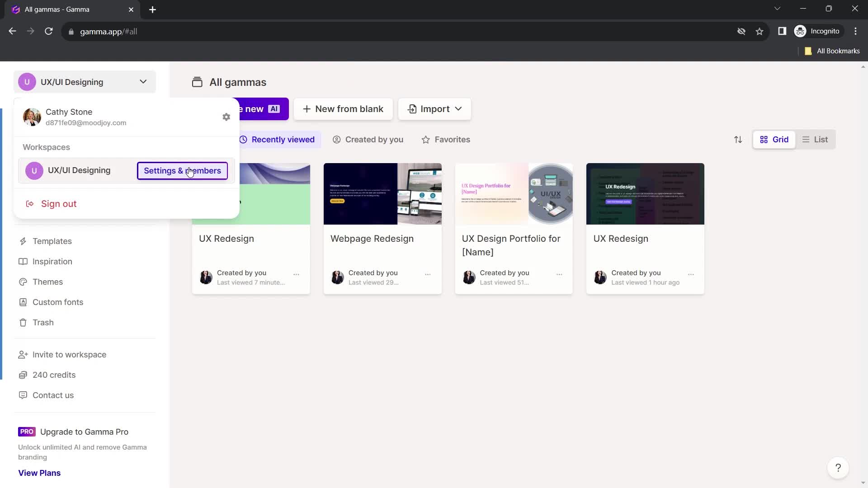Click the Upgrade to Gamma Pro button
Viewport: 868px width, 488px height.
[84, 432]
